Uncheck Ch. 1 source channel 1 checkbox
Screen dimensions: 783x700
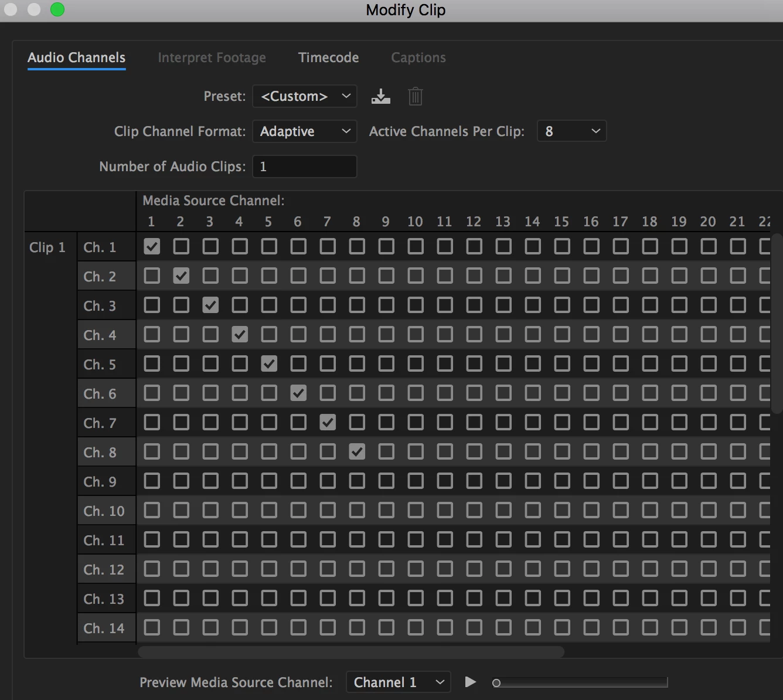pyautogui.click(x=152, y=246)
